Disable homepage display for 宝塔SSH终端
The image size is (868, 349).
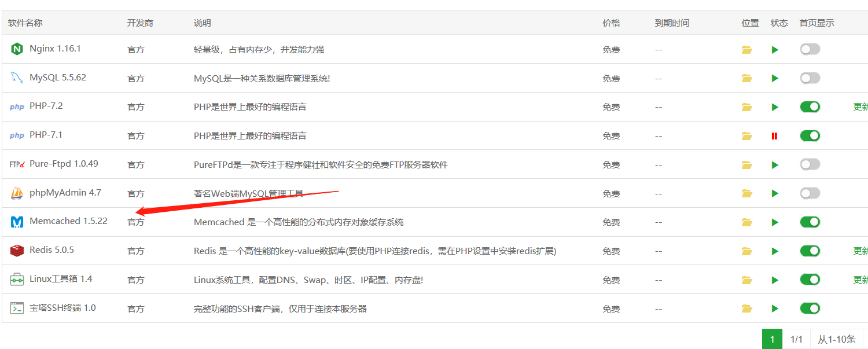(x=810, y=308)
